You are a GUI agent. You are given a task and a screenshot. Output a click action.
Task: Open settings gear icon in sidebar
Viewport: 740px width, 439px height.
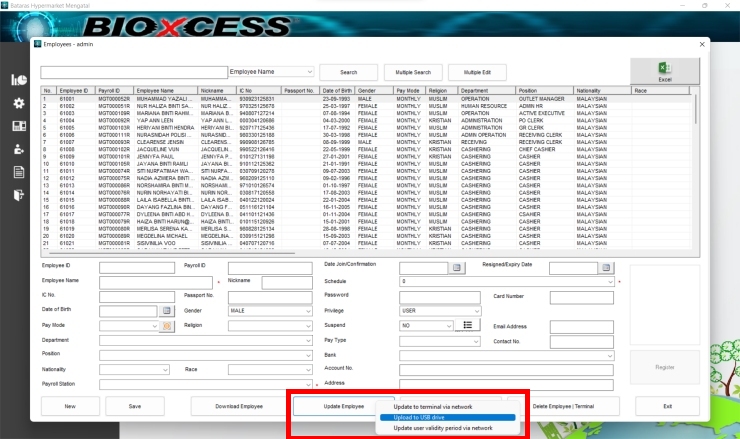click(18, 103)
